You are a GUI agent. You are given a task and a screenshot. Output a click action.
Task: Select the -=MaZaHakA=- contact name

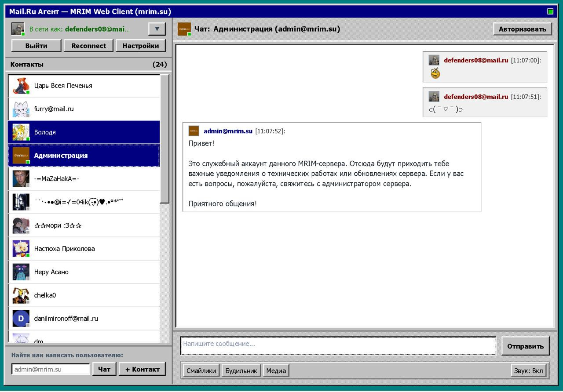(x=57, y=179)
